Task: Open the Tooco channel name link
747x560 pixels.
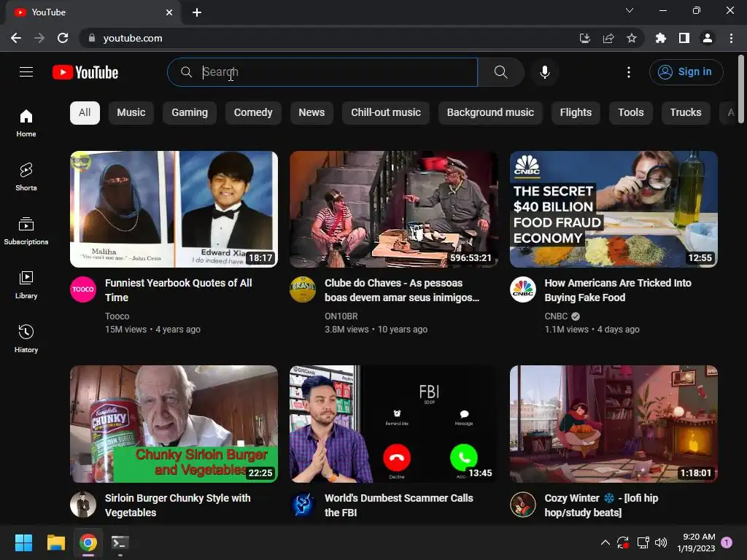Action: [117, 316]
